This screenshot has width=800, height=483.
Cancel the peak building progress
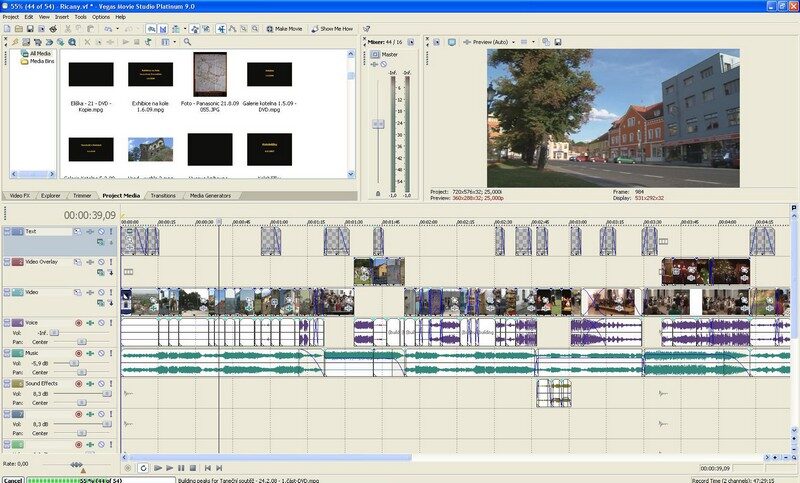click(12, 479)
